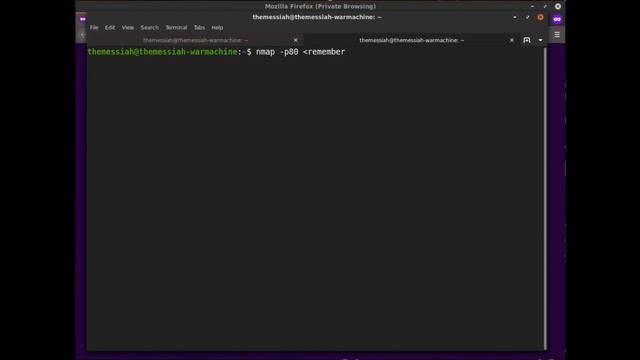Click the themessiah@themessiah-warmachine prompt text
The height and width of the screenshot is (360, 640).
[x=162, y=52]
